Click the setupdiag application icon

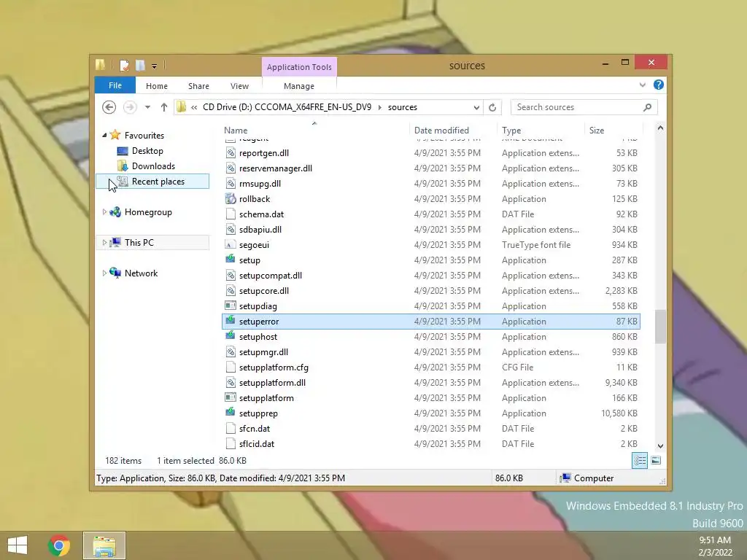coord(231,306)
